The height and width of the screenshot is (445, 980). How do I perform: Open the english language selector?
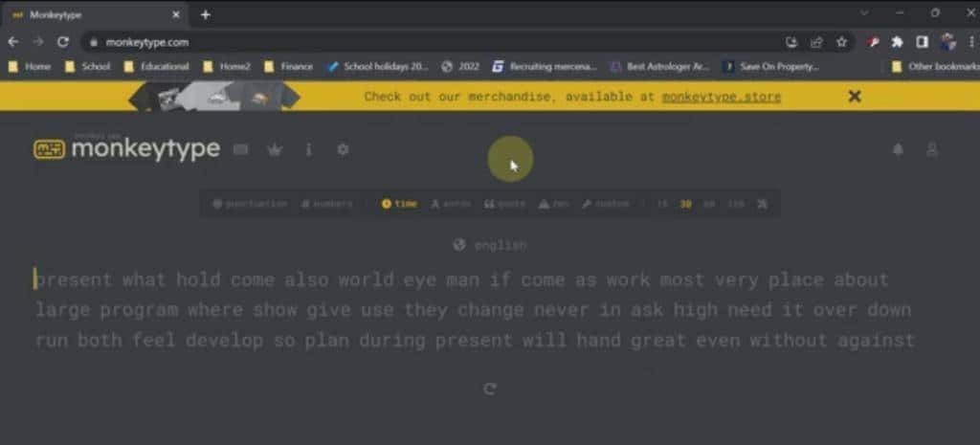tap(490, 246)
